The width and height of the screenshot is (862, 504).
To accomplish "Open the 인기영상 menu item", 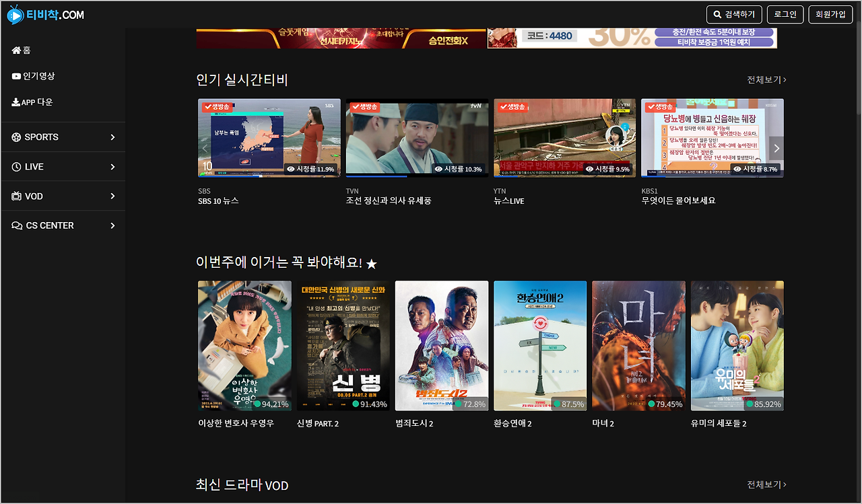I will coord(37,75).
